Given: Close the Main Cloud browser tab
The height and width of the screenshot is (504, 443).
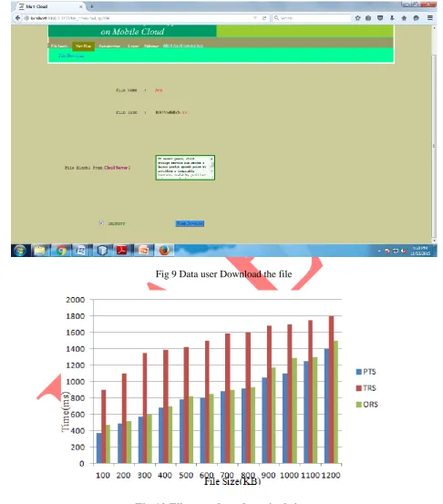Looking at the screenshot, I should click(81, 6).
